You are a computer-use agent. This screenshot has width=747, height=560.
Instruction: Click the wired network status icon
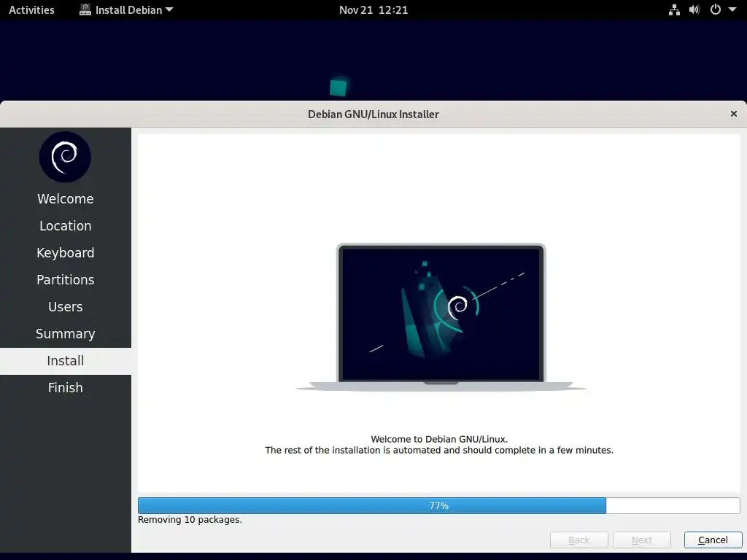tap(674, 10)
